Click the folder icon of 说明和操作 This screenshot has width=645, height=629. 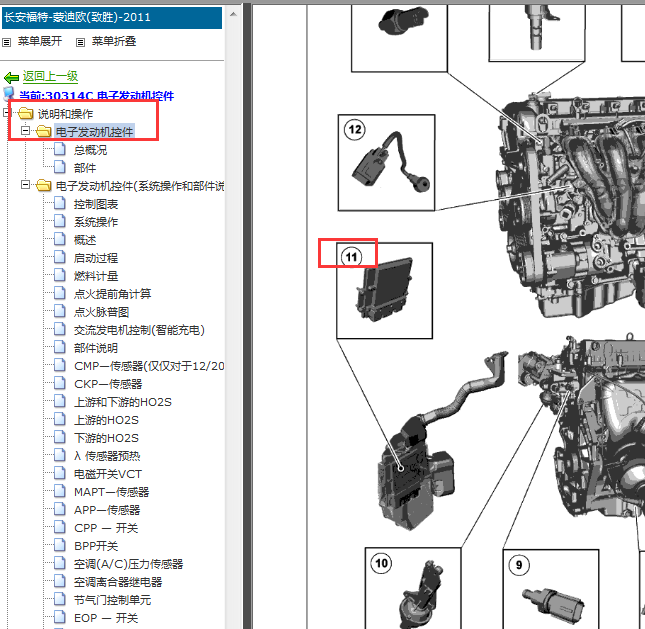coord(26,113)
